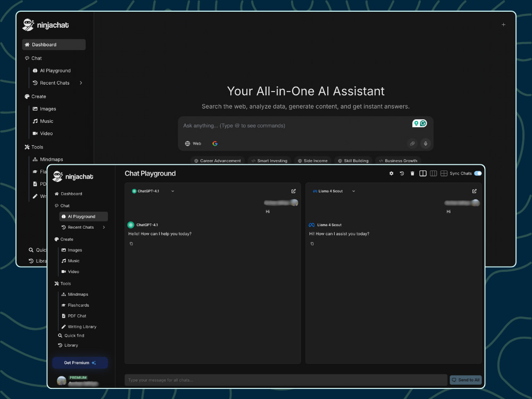This screenshot has height=399, width=532.
Task: Select AI Playground in front window sidebar
Action: pyautogui.click(x=84, y=217)
